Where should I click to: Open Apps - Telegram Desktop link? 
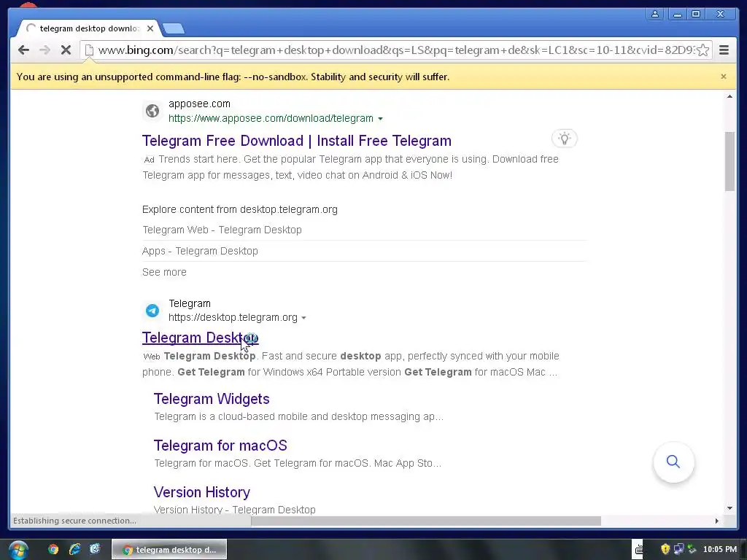[200, 251]
